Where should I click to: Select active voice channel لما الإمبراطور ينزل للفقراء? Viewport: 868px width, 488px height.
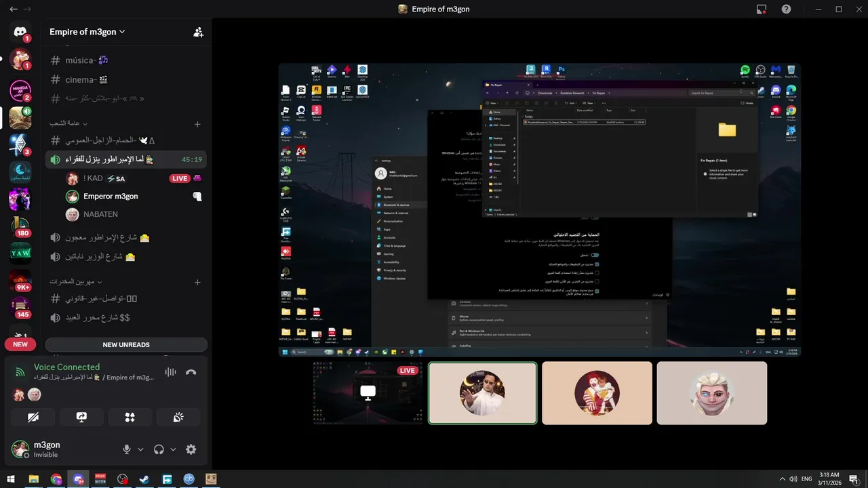pos(126,160)
